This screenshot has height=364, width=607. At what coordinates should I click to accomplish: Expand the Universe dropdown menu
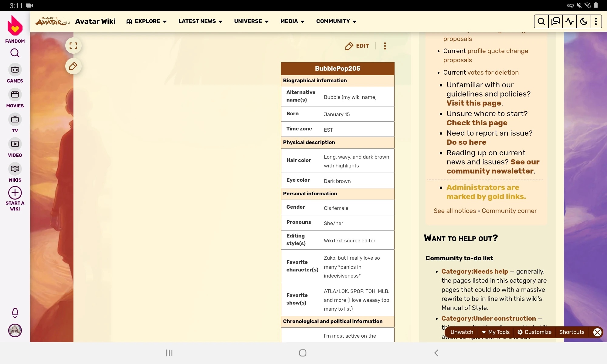[x=251, y=21]
